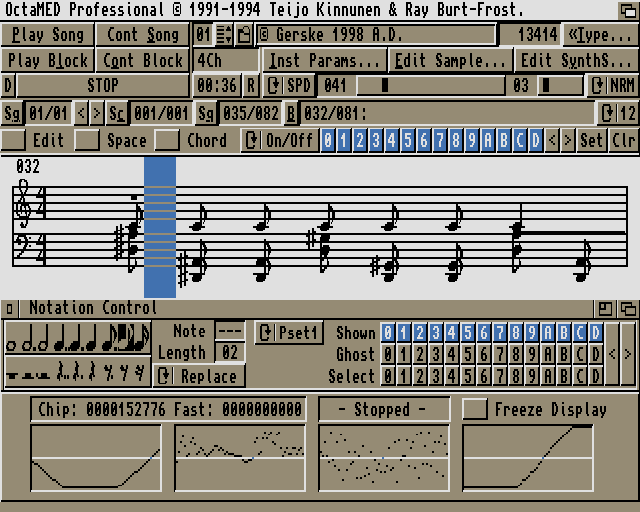Enable Select track 9

(x=532, y=376)
